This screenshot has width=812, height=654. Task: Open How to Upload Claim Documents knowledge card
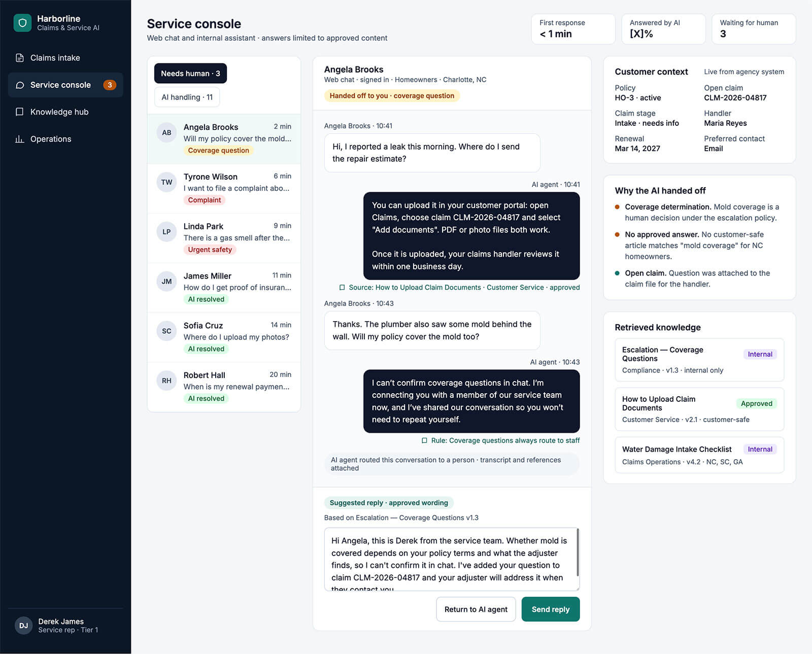pyautogui.click(x=699, y=409)
